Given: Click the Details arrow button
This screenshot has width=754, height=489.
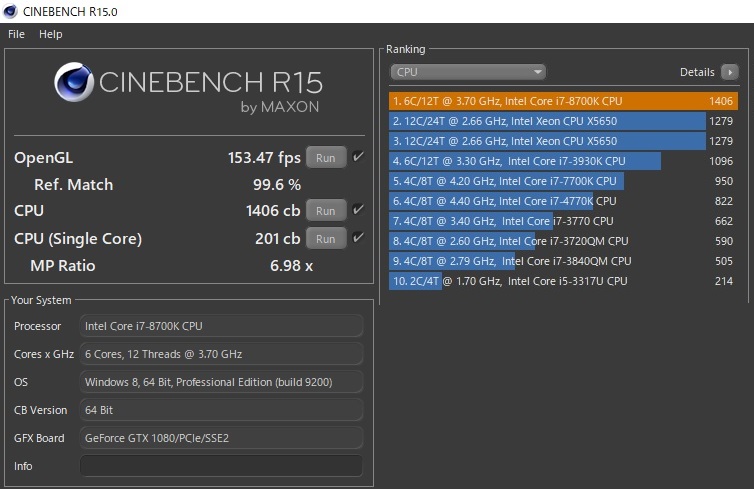Looking at the screenshot, I should (x=729, y=72).
